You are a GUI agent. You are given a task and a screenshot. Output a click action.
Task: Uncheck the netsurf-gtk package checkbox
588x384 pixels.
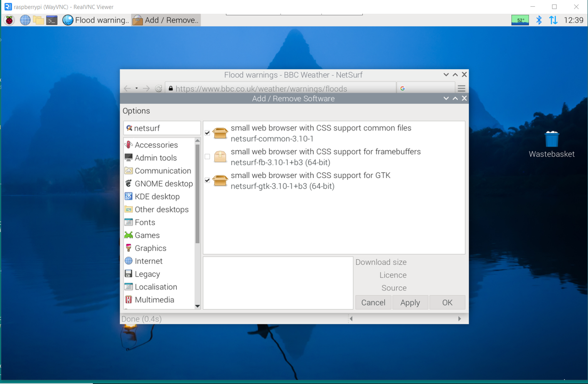click(x=208, y=180)
